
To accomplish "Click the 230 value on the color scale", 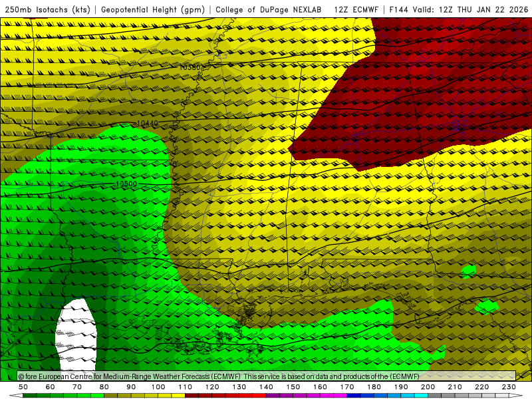I will tap(509, 387).
